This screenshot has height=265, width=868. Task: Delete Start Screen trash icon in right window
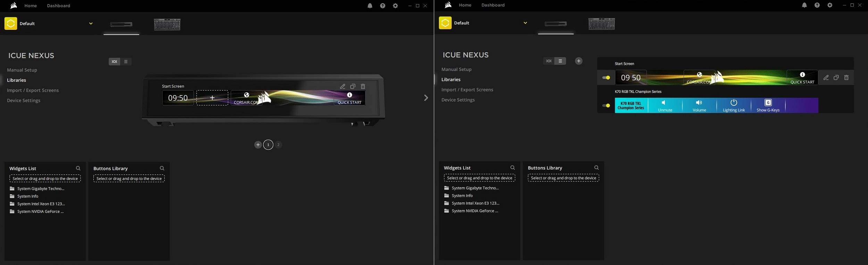pyautogui.click(x=846, y=78)
